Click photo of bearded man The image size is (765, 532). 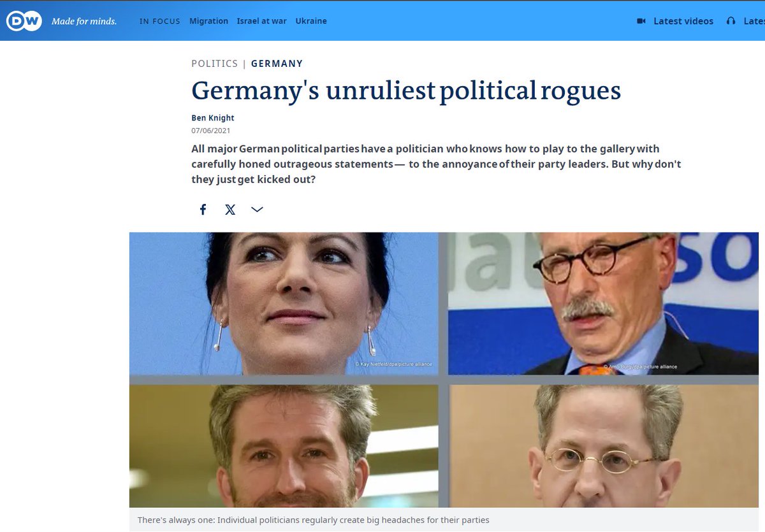tap(283, 446)
